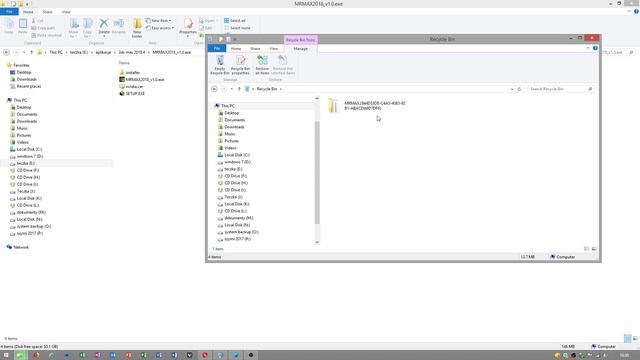The width and height of the screenshot is (640, 360).
Task: Switch to large icons view in Recycle Bin
Action: pyautogui.click(x=594, y=249)
